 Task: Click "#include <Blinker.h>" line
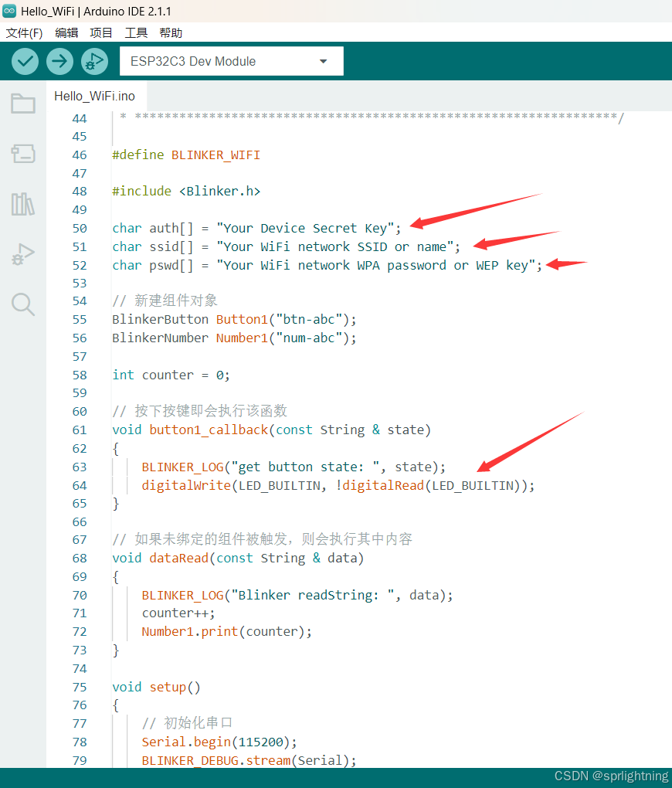[x=186, y=192]
